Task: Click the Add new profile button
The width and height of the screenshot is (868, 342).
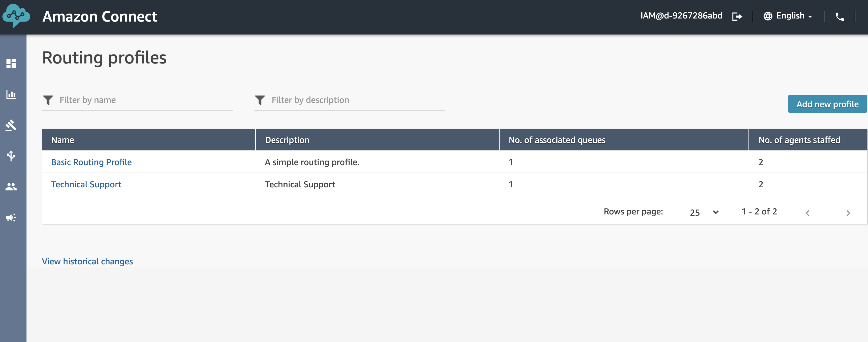Action: (827, 104)
